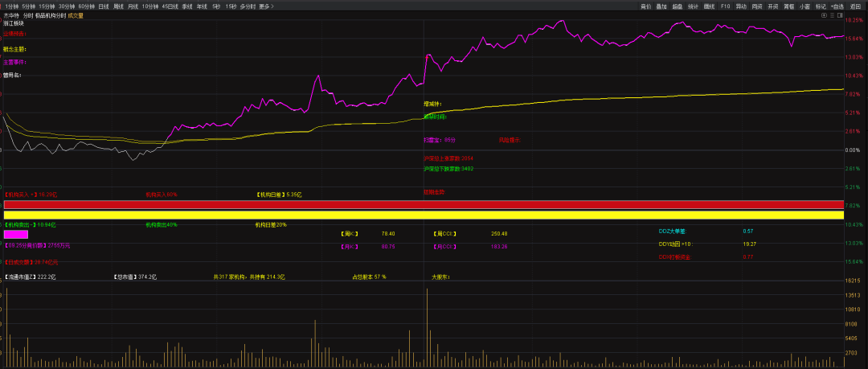Image resolution: width=868 pixels, height=369 pixels.
Task: Click the 叠加 overlay toolbar button
Action: (661, 6)
